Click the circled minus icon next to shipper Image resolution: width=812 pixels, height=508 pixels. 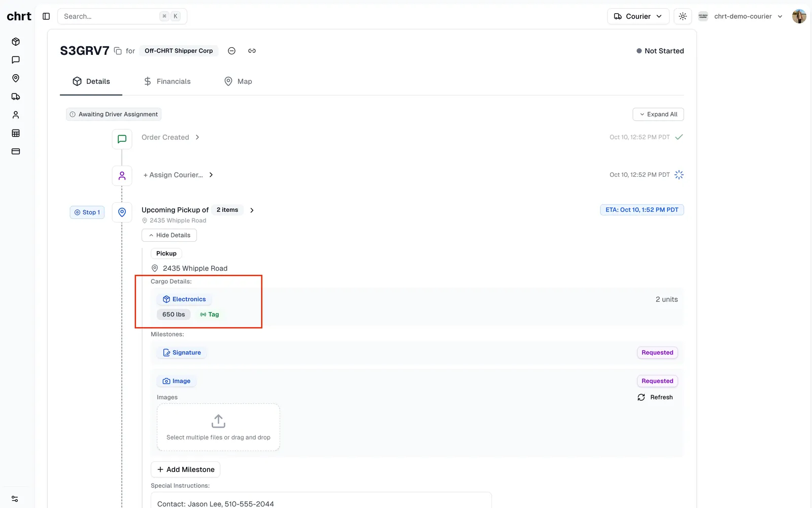point(231,51)
